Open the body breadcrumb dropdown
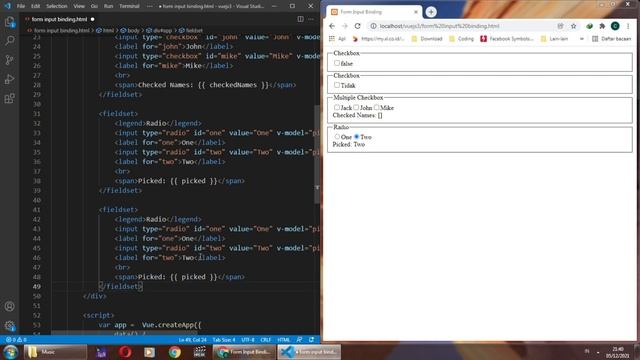 pos(130,30)
